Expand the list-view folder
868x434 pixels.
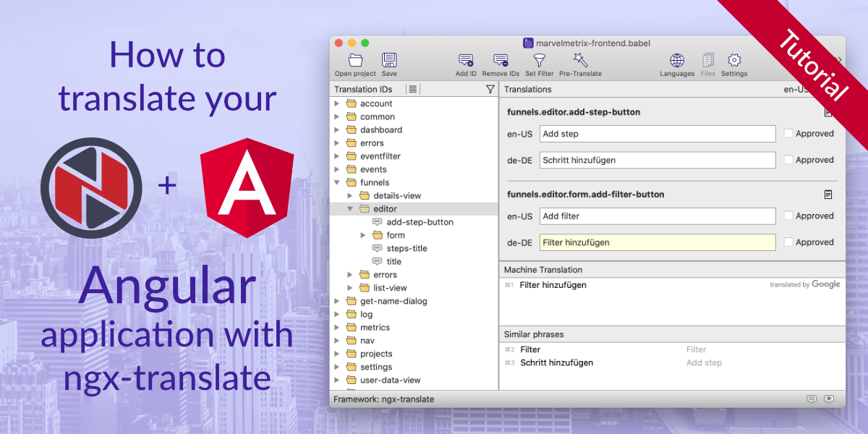click(x=349, y=288)
